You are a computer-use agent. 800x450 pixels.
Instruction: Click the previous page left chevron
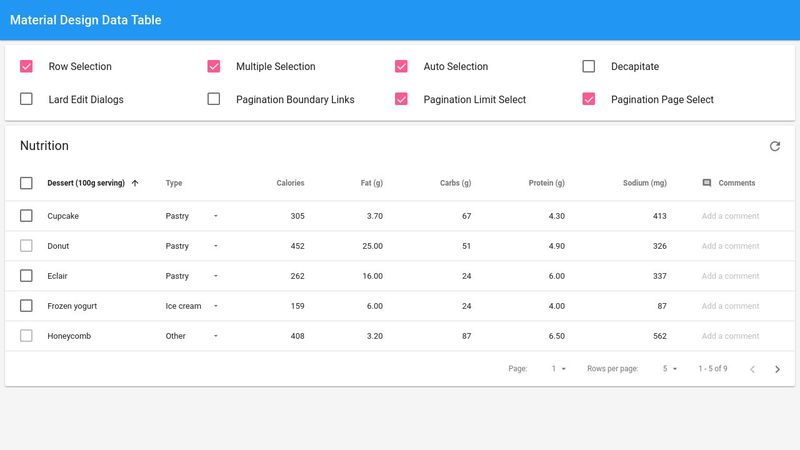[x=752, y=369]
